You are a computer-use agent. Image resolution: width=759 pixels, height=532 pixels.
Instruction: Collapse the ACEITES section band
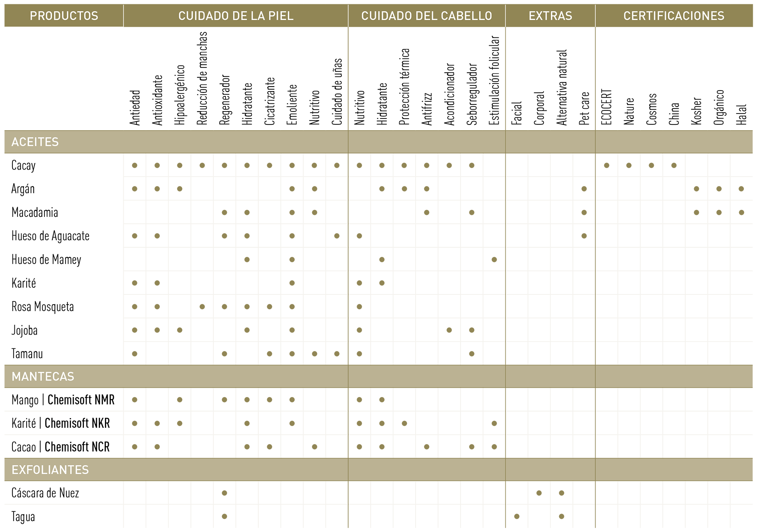pos(35,142)
